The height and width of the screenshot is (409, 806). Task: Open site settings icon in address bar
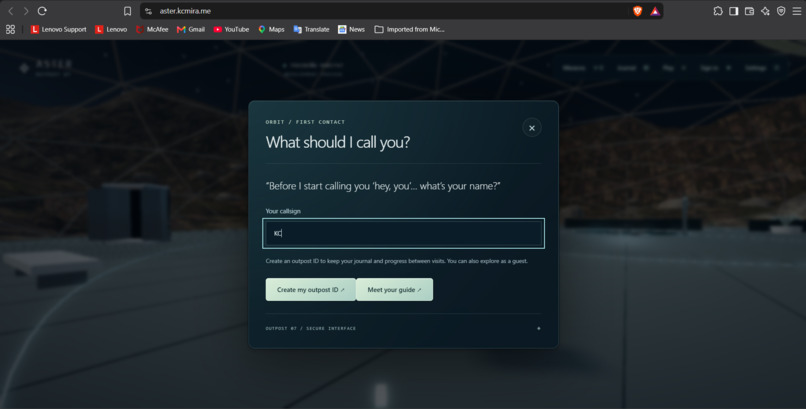(149, 11)
